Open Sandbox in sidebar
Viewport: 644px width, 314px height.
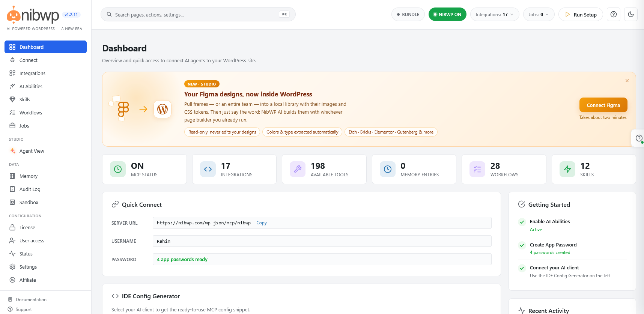click(45, 202)
